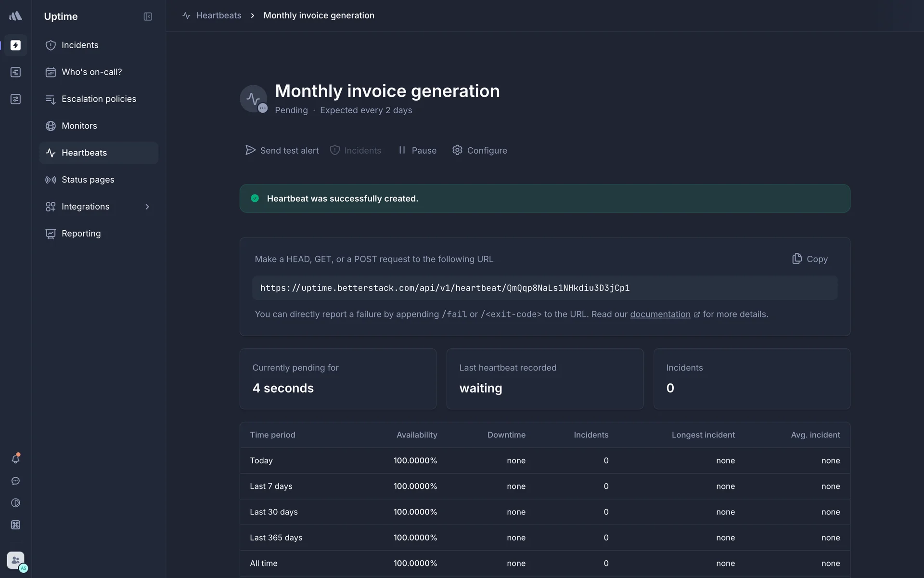Open Who's on-call calendar page
The image size is (924, 578).
pos(91,72)
